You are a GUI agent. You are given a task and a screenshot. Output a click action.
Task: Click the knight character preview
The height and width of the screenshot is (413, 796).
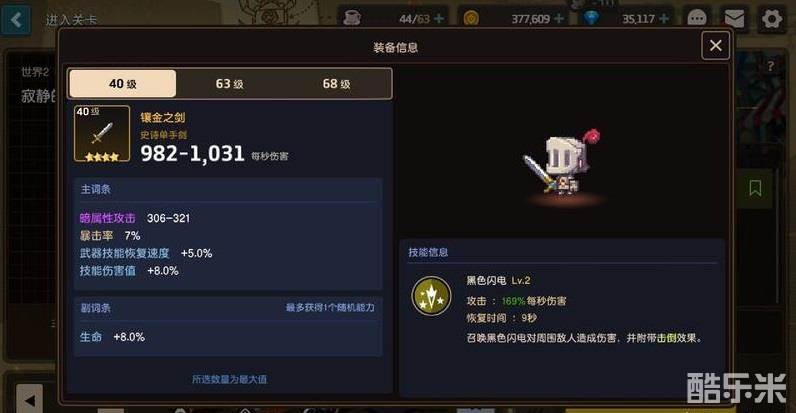coord(560,162)
